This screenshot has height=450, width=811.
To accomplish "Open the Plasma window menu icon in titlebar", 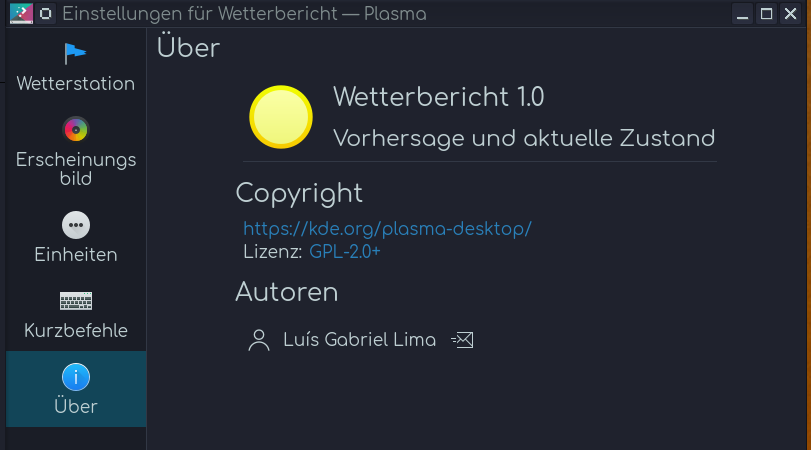I will coord(21,13).
